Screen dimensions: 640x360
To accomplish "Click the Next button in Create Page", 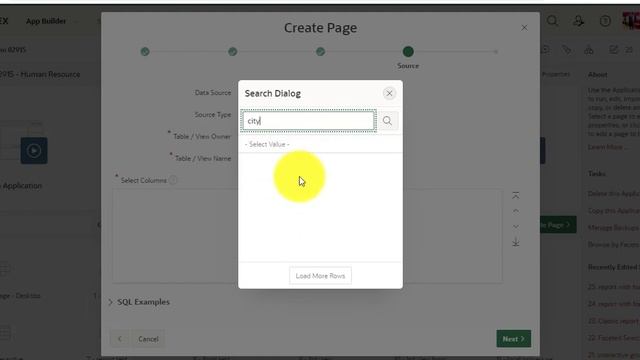I will coord(513,339).
